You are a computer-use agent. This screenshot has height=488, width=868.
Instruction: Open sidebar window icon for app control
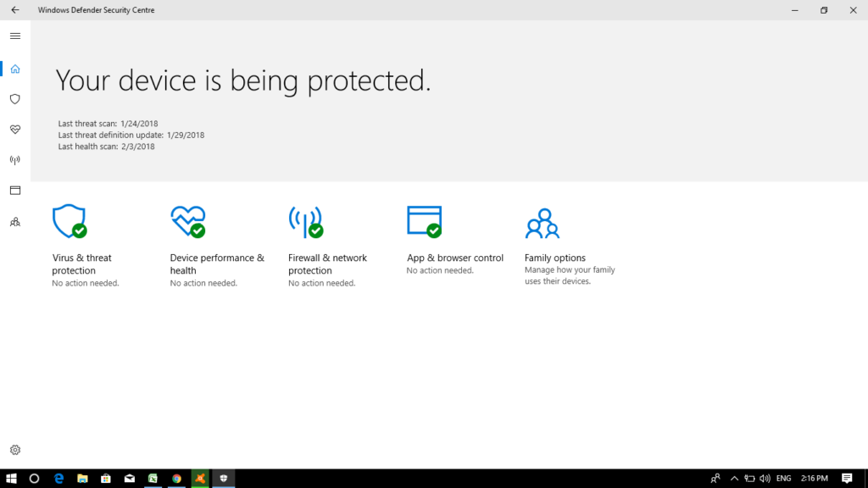(15, 191)
